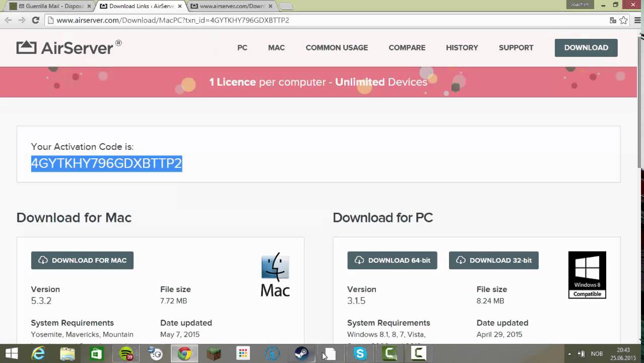The image size is (644, 363).
Task: Open Windows Store from taskbar
Action: tap(97, 354)
